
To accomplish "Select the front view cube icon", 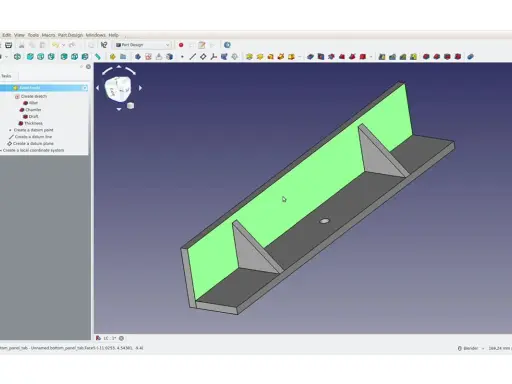I will click(x=30, y=57).
